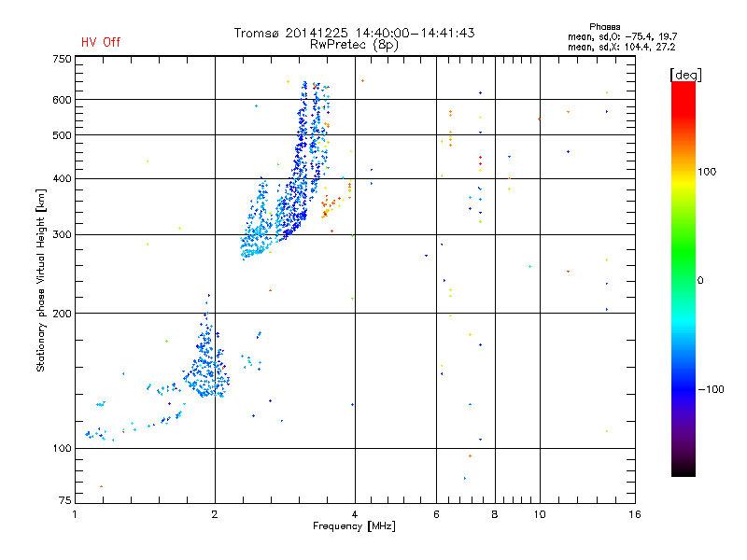Click the phase colorbar gradient
The width and height of the screenshot is (747, 560).
(x=684, y=278)
